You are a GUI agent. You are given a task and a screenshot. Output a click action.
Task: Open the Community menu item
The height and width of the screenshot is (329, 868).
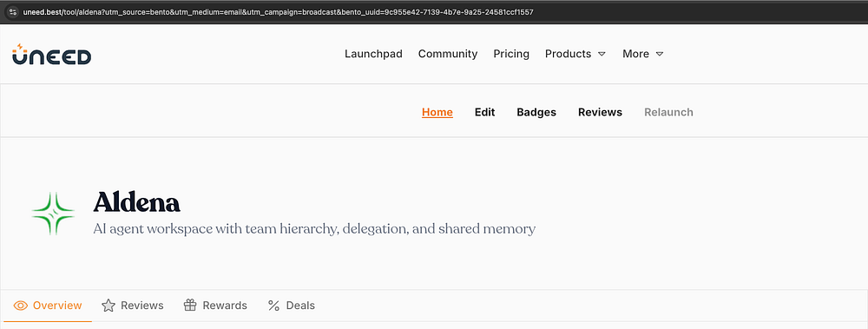448,54
